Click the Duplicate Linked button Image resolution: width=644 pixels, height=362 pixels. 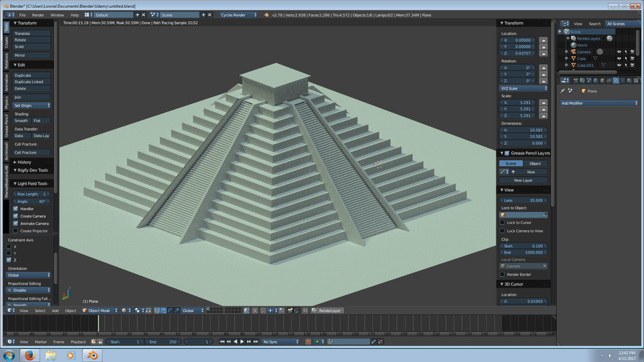[x=31, y=82]
